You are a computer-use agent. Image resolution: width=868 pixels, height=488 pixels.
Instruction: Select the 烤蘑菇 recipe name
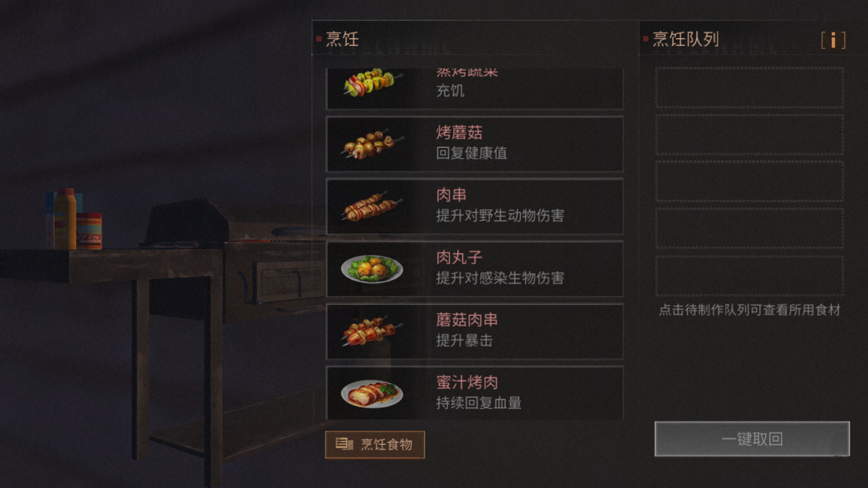tap(459, 132)
